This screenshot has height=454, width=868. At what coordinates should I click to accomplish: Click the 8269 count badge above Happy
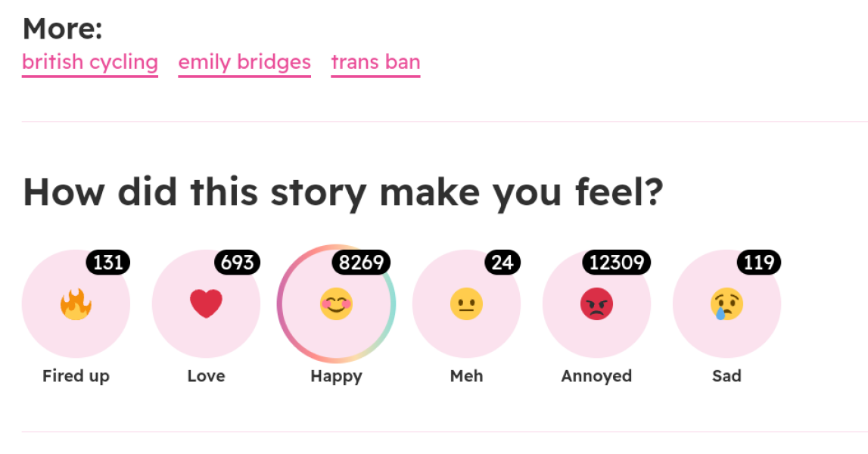[x=361, y=262]
